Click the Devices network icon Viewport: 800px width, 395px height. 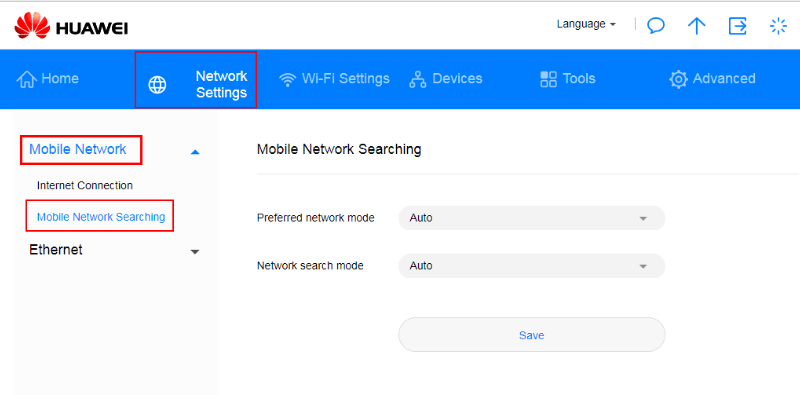pos(418,80)
